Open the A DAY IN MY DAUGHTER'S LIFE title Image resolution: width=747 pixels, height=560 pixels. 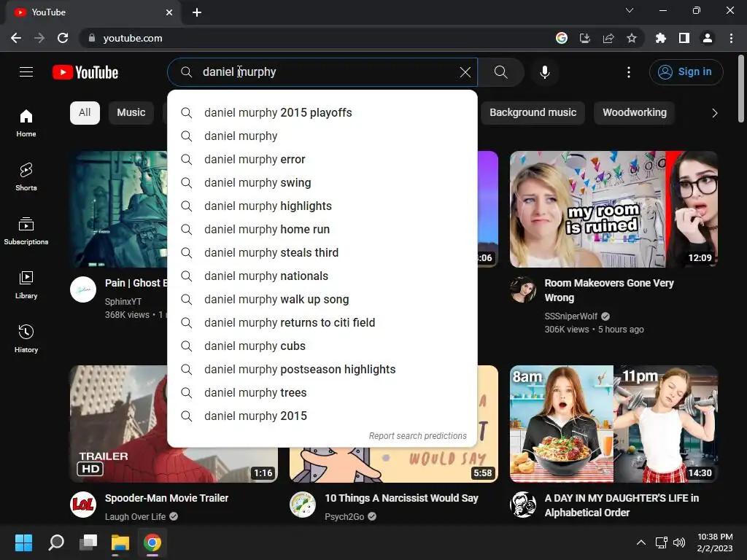coord(622,505)
